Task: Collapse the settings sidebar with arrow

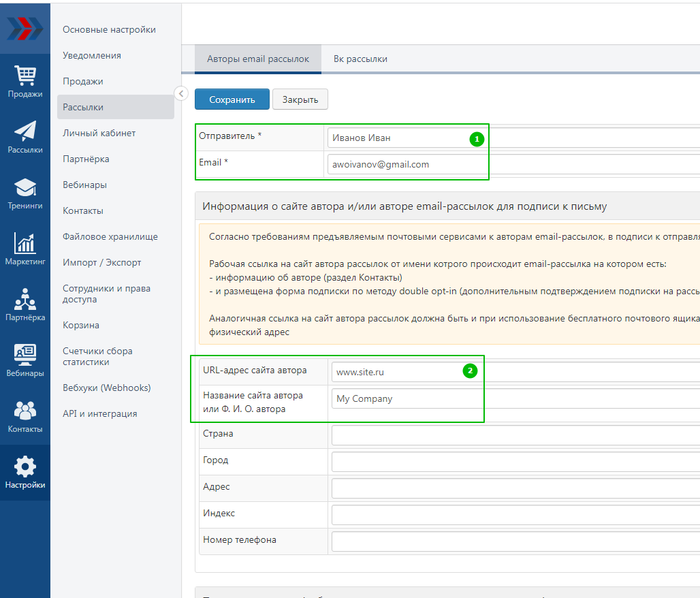Action: tap(181, 93)
